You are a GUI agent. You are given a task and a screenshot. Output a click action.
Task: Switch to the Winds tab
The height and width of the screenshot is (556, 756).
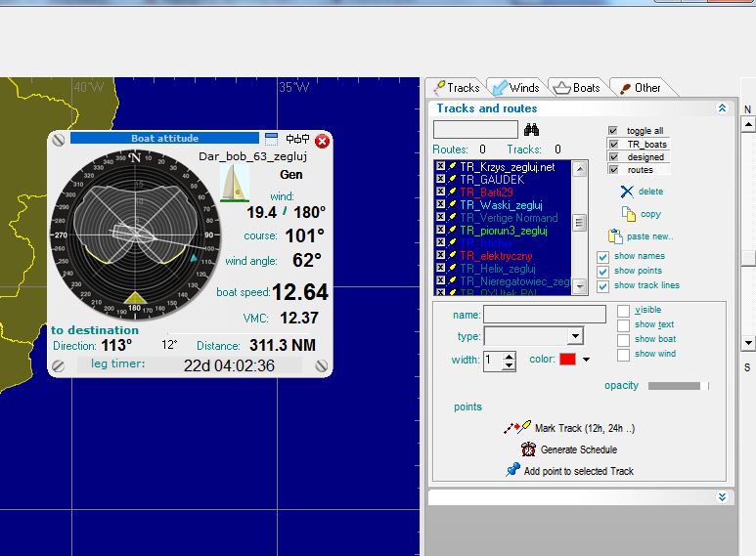coord(514,88)
